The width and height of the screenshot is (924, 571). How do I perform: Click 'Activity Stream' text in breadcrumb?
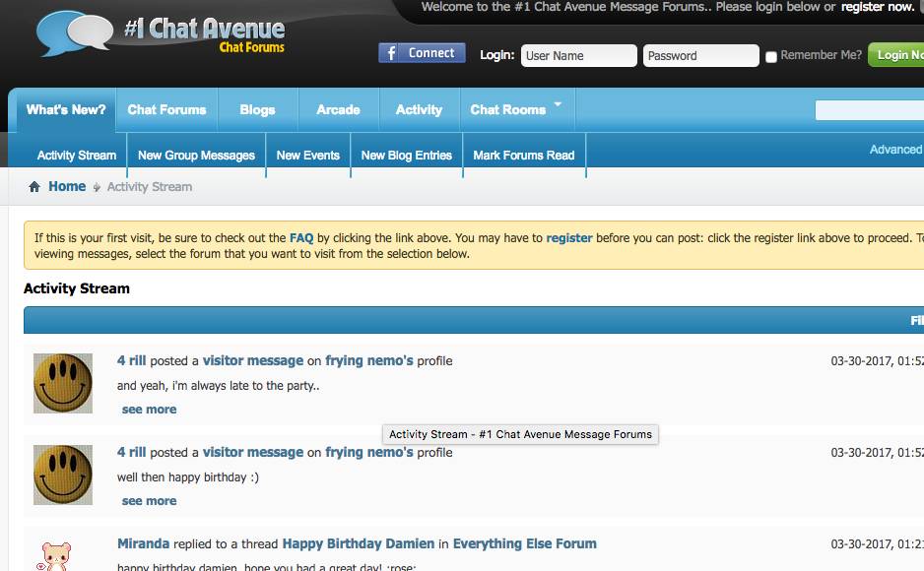pyautogui.click(x=150, y=187)
